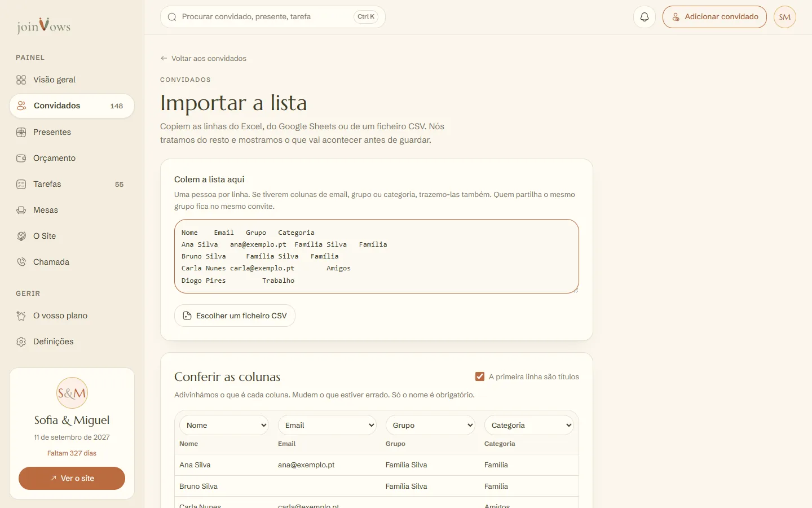This screenshot has height=508, width=812.
Task: Open Chamada in the sidebar
Action: [72, 262]
